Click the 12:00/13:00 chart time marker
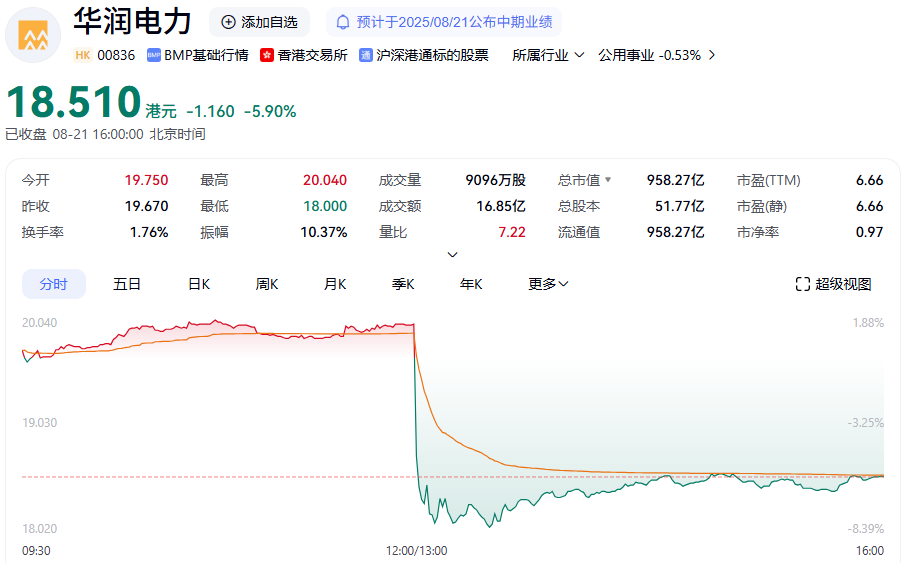Screen dimensions: 909x563 click(416, 551)
